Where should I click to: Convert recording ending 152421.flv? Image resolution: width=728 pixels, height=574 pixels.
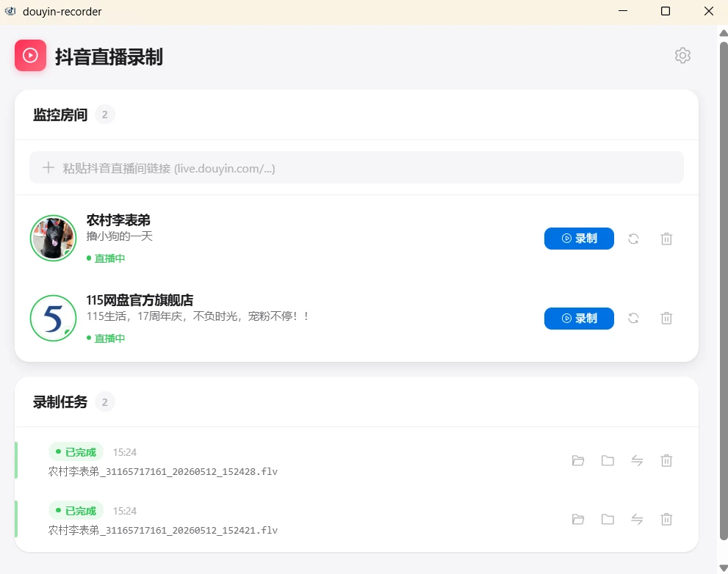tap(637, 519)
